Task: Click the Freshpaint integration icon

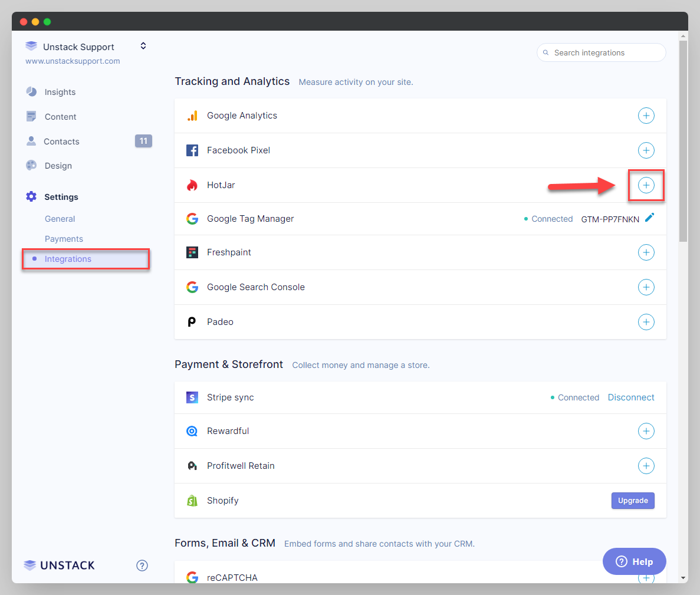Action: tap(192, 252)
